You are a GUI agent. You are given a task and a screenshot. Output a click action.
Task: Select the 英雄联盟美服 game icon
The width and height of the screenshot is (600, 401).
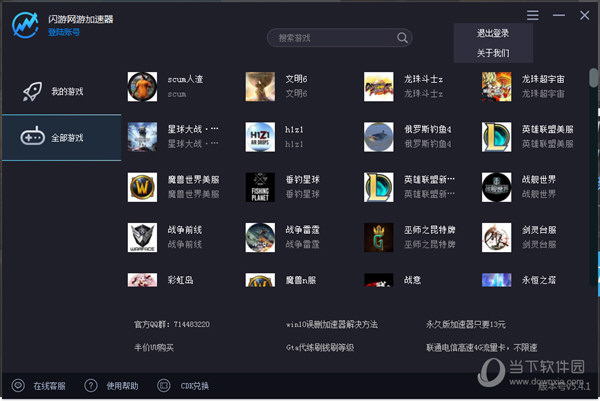click(497, 137)
